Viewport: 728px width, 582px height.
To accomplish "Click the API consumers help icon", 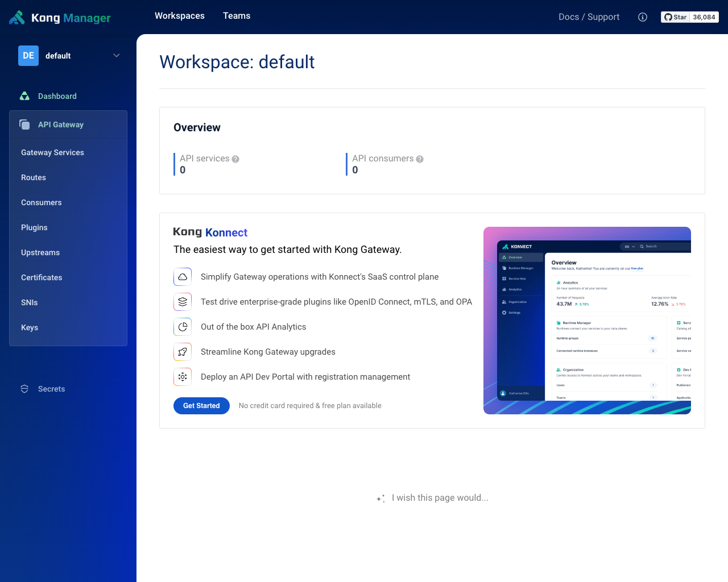I will click(420, 159).
